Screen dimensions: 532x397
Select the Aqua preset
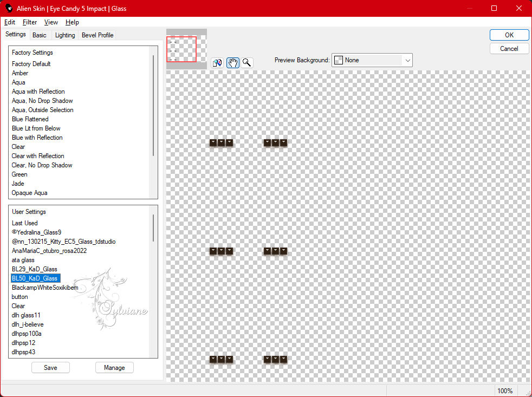point(18,82)
